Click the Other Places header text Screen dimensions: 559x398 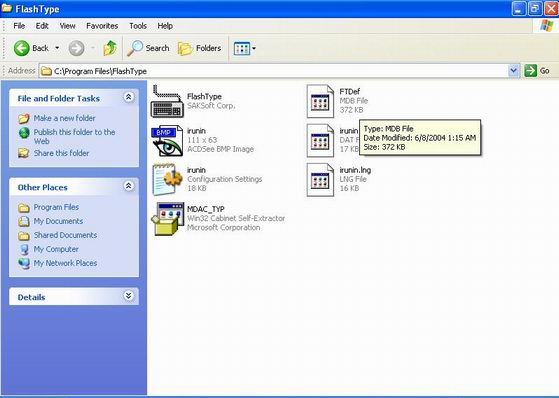42,187
